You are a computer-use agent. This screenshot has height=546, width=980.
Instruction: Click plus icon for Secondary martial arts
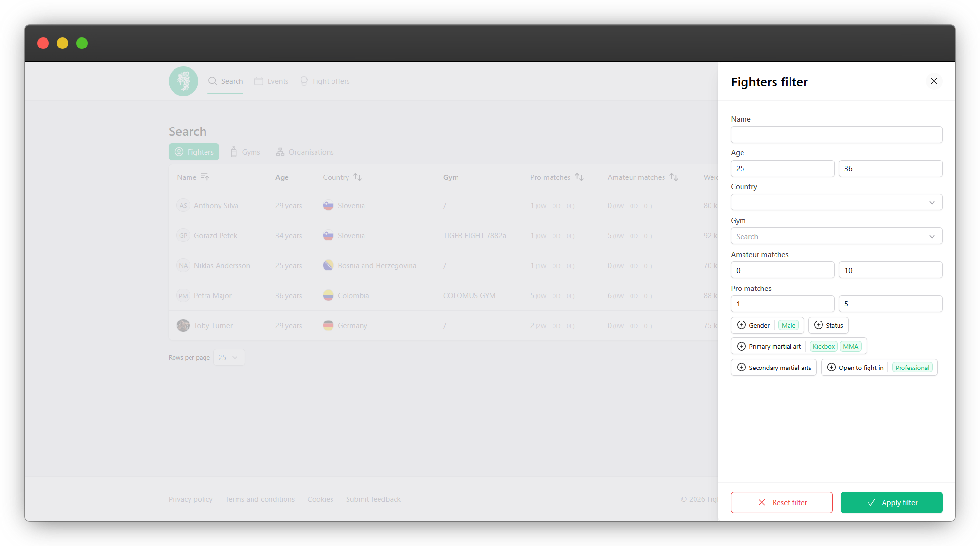742,368
